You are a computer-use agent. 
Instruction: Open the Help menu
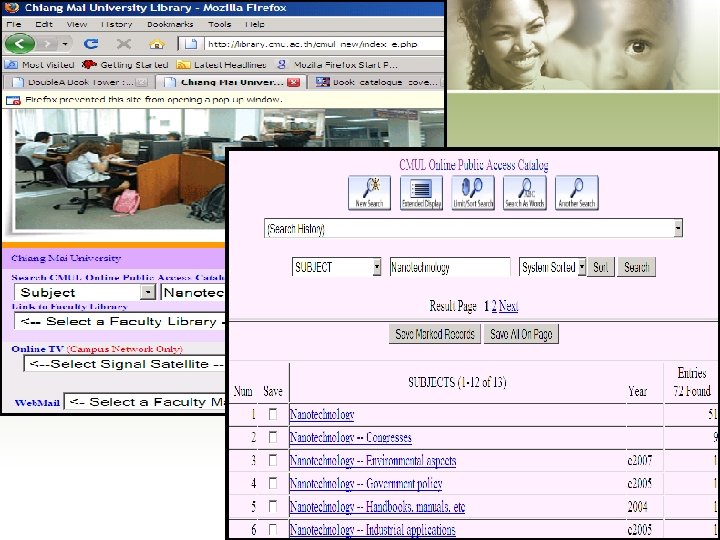pyautogui.click(x=255, y=24)
